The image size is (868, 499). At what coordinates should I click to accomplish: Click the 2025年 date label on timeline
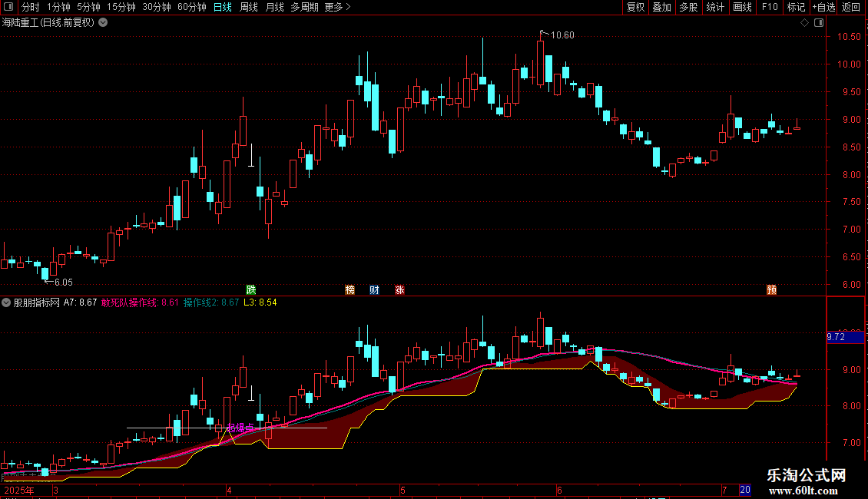click(19, 491)
